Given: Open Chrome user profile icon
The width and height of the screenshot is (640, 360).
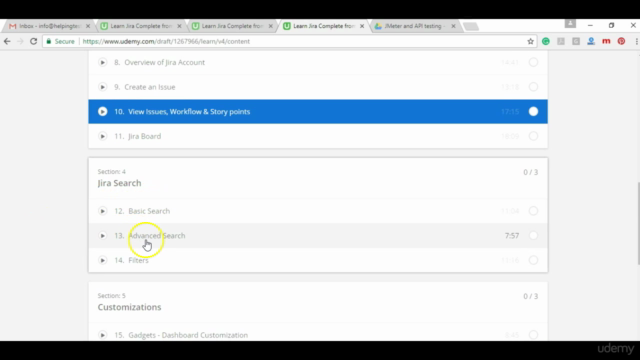Looking at the screenshot, I should [x=570, y=24].
